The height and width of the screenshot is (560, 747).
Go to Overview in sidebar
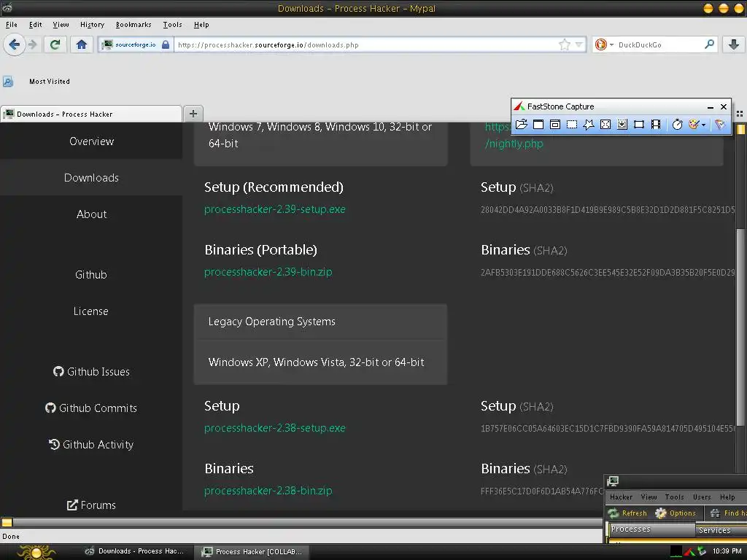tap(91, 141)
